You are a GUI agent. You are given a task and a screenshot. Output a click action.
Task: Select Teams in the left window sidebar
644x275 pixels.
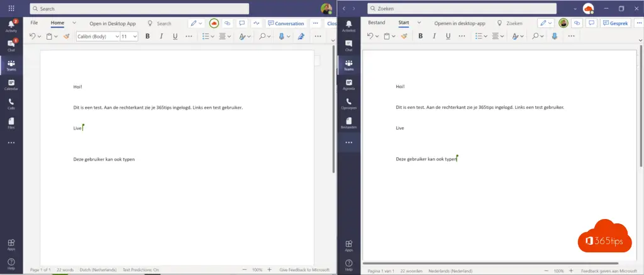pyautogui.click(x=11, y=65)
